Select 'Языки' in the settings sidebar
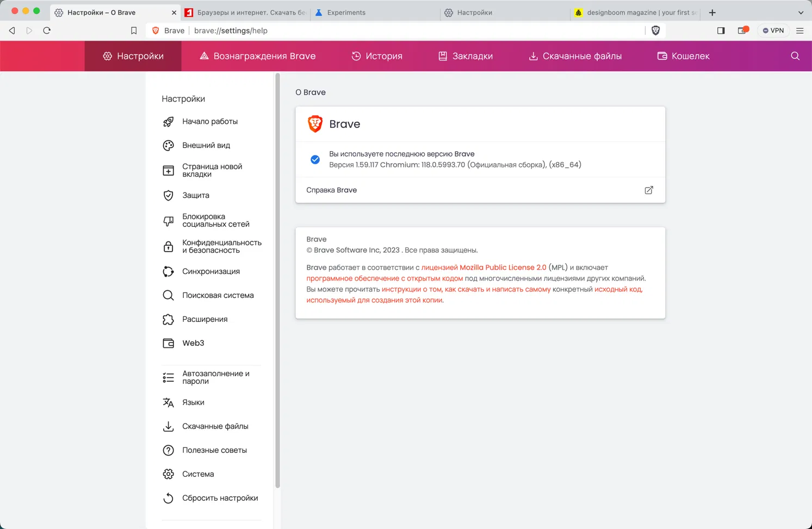 point(193,403)
